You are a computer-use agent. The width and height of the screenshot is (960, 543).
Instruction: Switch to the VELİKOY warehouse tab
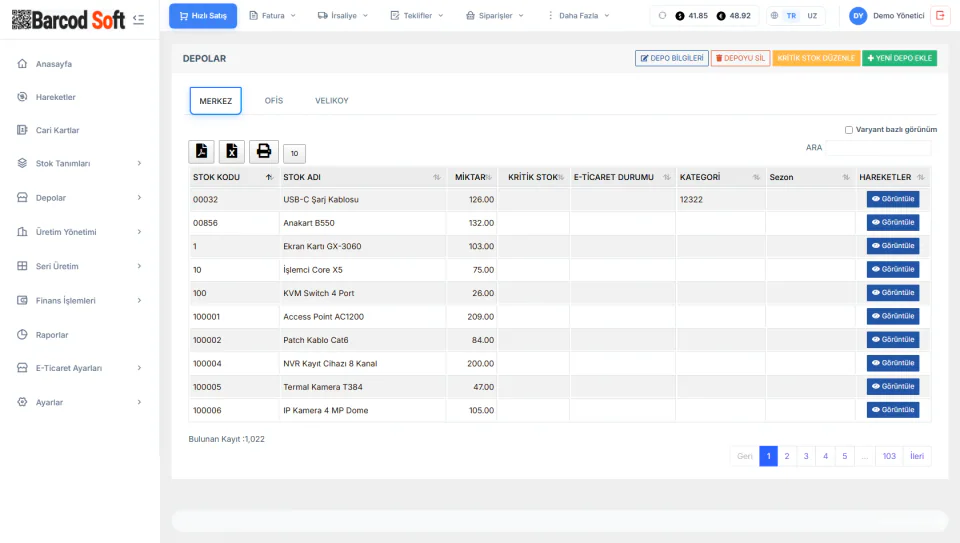[332, 100]
